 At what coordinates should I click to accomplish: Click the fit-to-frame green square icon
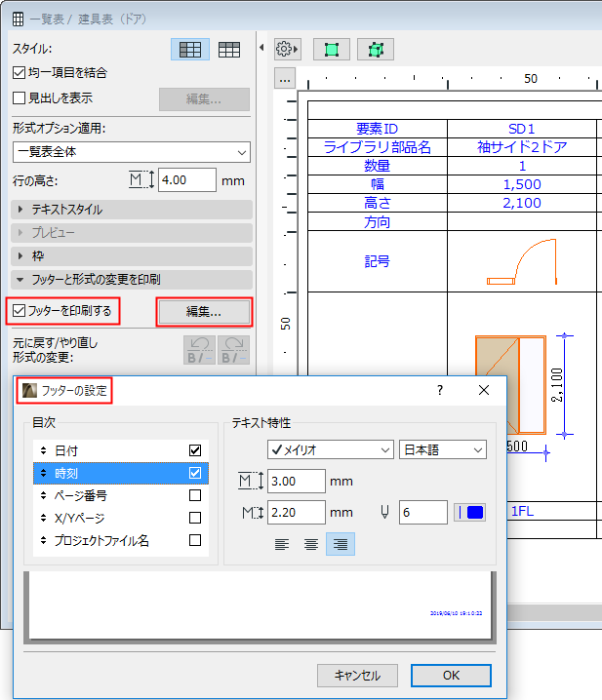331,49
